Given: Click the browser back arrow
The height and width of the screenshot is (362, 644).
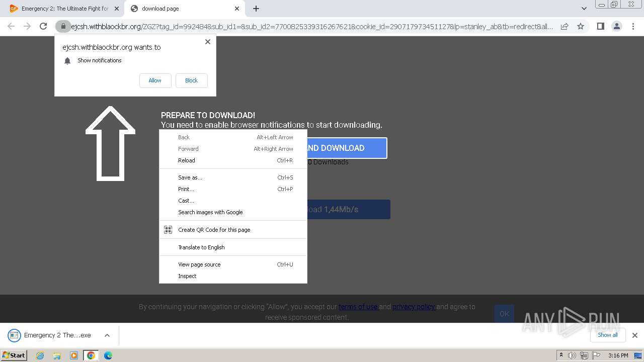Looking at the screenshot, I should click(x=11, y=26).
